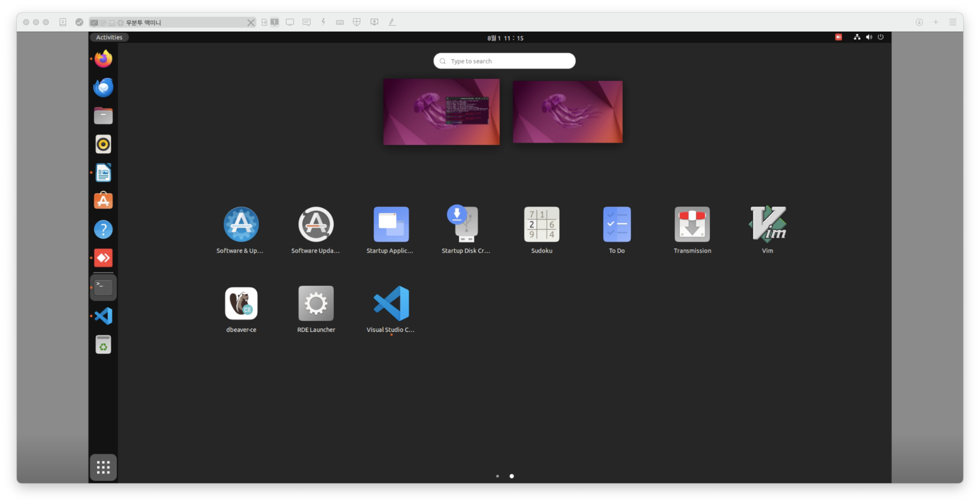Toggle Show Applications grid button
The image size is (980, 504).
(103, 467)
